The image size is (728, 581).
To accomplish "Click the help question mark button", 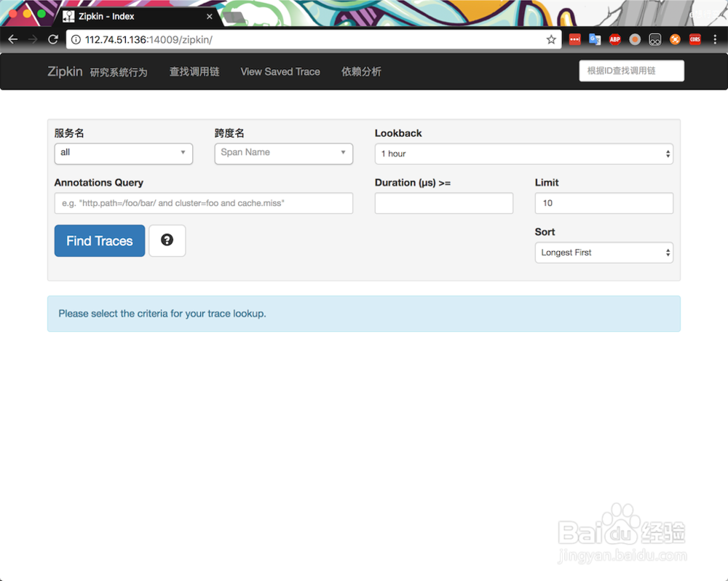I will (x=167, y=240).
